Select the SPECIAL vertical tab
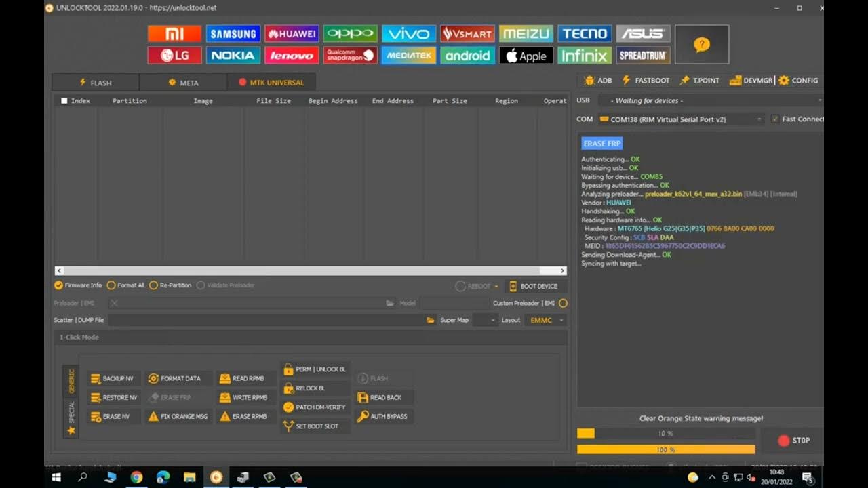 (x=71, y=418)
